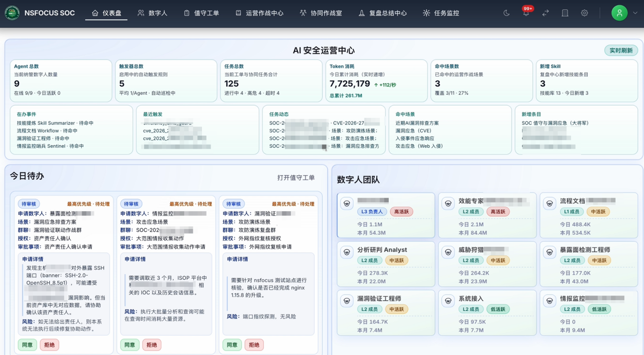This screenshot has width=644, height=355.
Task: Click SOC 值守与漏洞应急（大将军） entry
Action: (x=555, y=123)
